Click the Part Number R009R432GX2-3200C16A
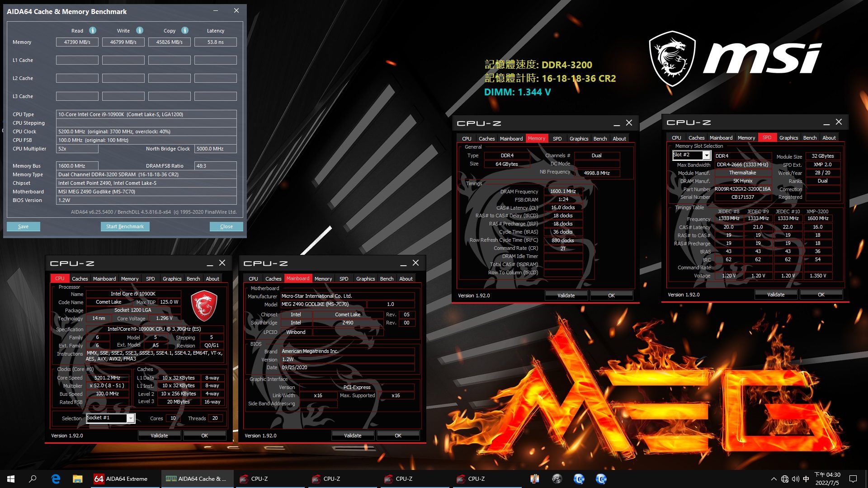Image resolution: width=868 pixels, height=488 pixels. pos(742,189)
